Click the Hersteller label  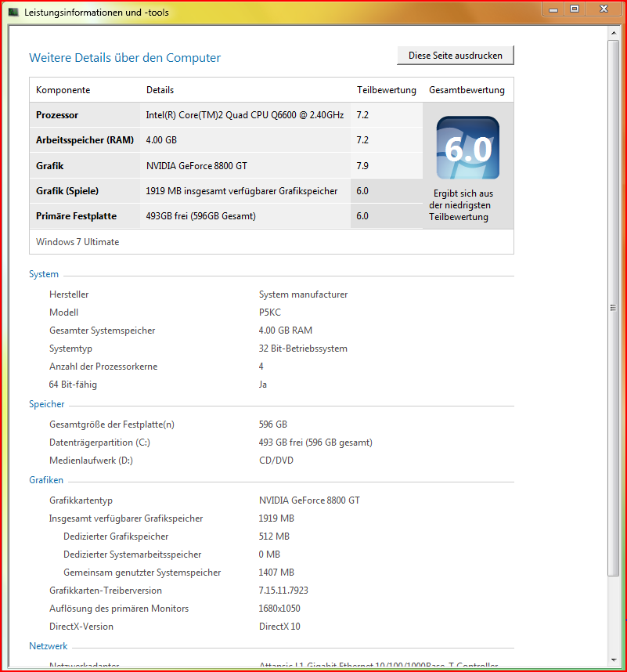(x=69, y=294)
